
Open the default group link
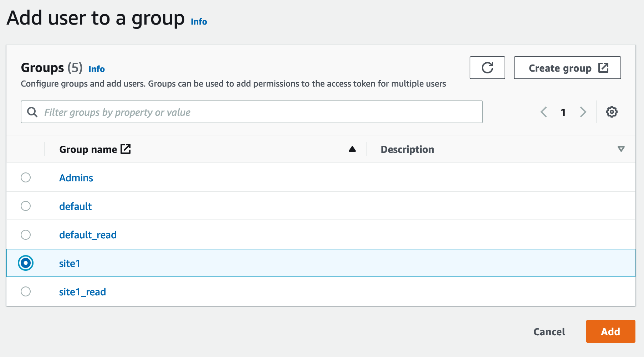click(x=75, y=206)
